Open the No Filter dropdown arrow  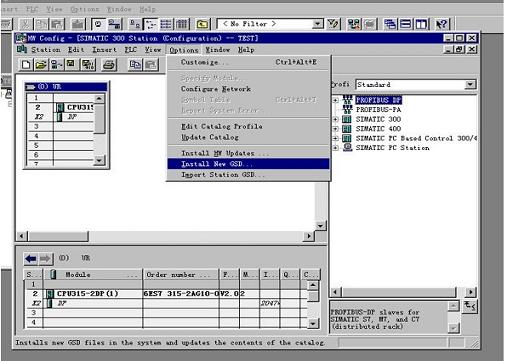pos(318,24)
